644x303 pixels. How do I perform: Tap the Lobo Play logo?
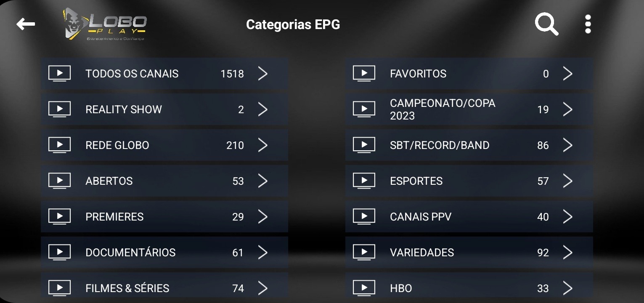click(x=105, y=24)
